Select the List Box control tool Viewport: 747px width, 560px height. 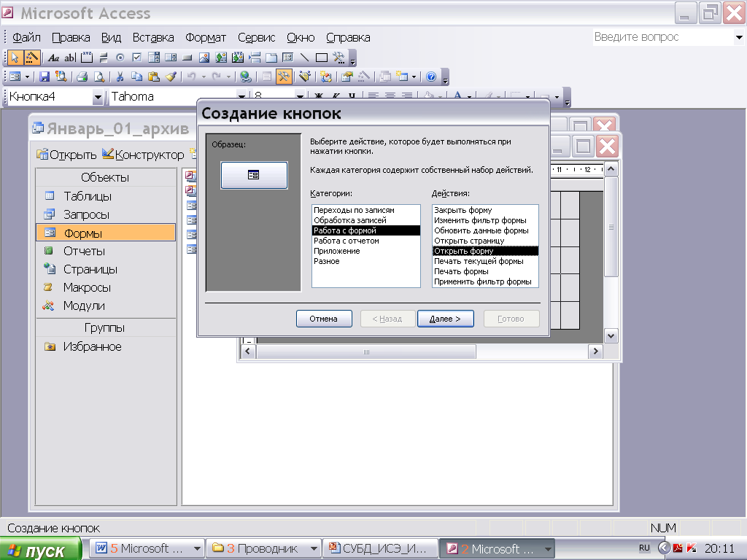coord(171,58)
